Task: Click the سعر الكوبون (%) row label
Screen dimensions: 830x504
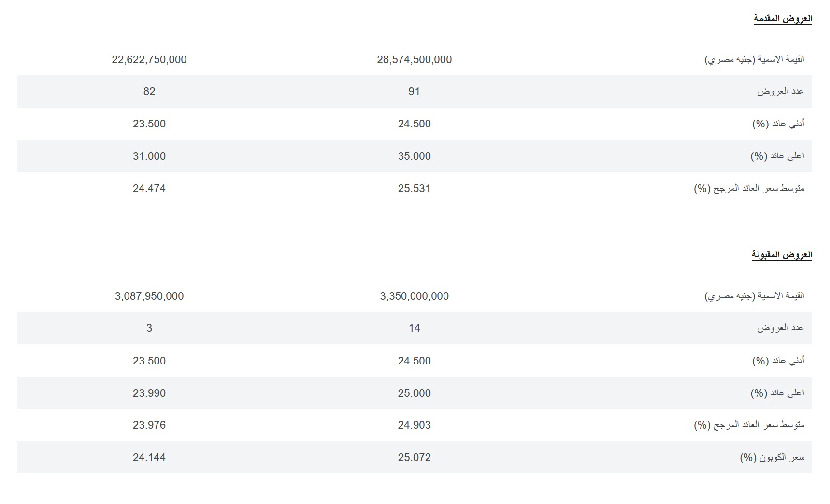Action: pos(772,457)
